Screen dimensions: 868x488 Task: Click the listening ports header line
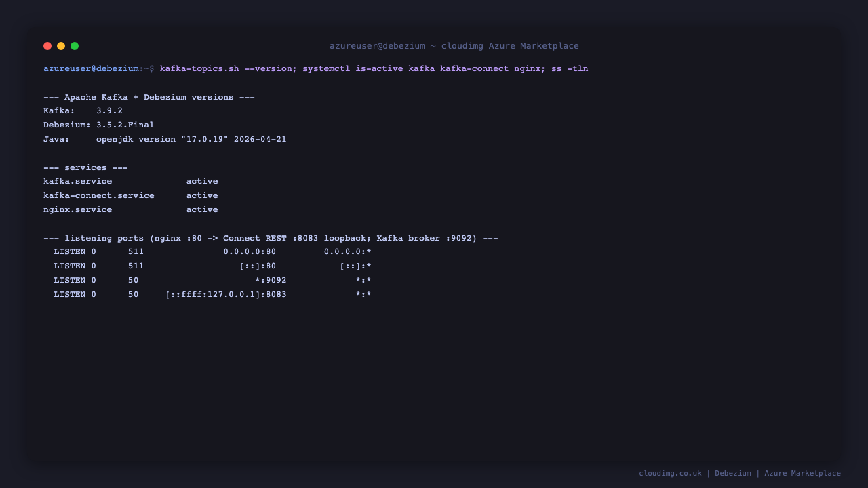pyautogui.click(x=271, y=238)
